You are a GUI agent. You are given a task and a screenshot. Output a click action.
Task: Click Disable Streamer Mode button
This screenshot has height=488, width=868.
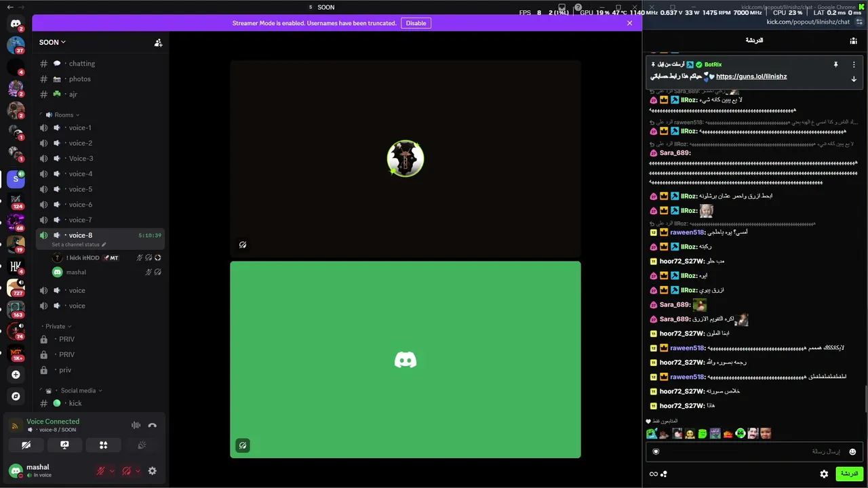[x=416, y=23]
